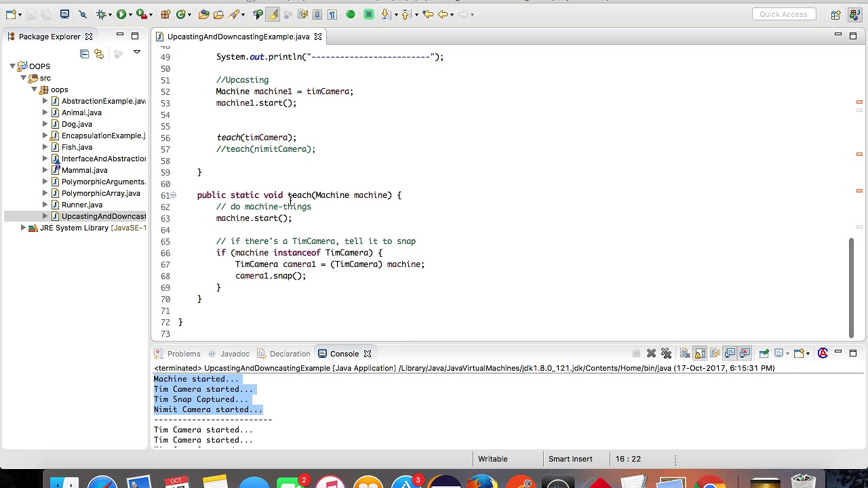Toggle Console Word Wrap

715,353
